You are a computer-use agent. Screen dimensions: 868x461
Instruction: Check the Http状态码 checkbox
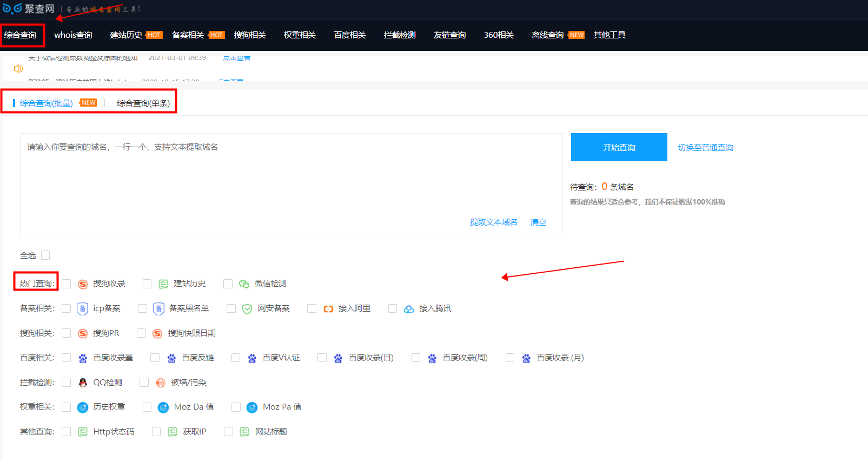67,431
